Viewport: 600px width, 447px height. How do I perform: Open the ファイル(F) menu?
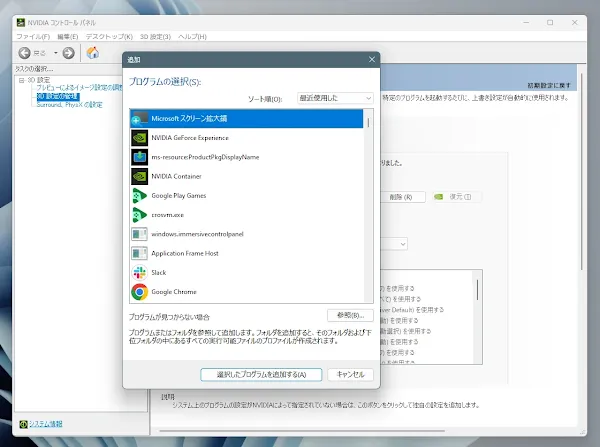tap(33, 37)
